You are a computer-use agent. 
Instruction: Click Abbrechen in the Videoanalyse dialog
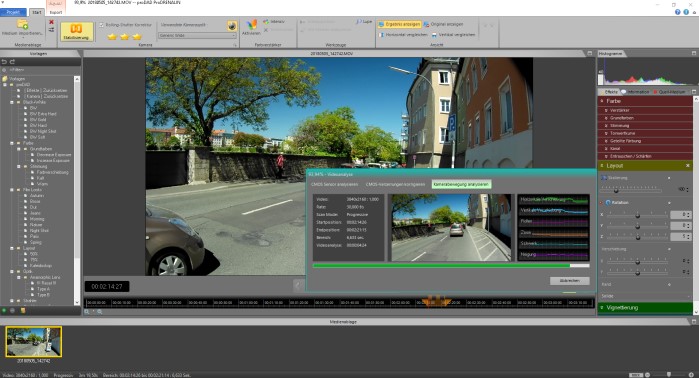click(x=569, y=281)
